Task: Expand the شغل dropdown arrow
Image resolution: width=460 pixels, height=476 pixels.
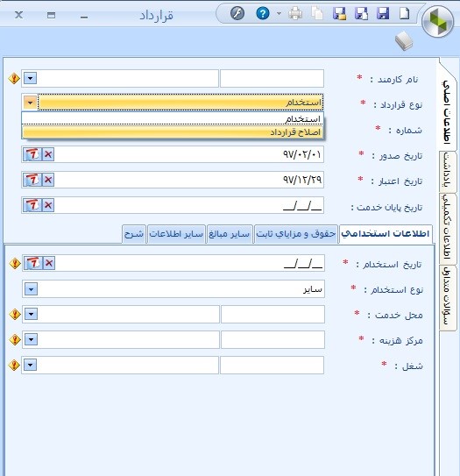Action: (30, 365)
